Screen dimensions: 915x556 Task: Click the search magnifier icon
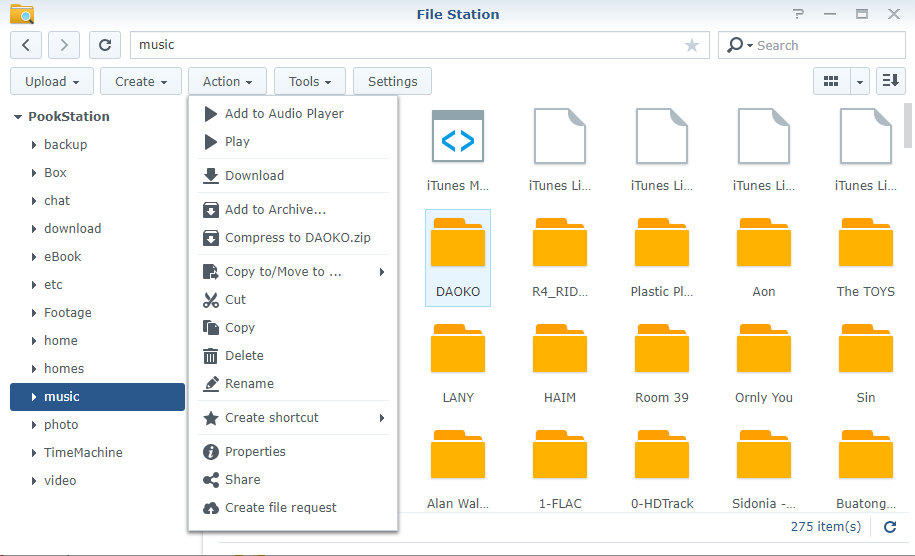pyautogui.click(x=736, y=45)
